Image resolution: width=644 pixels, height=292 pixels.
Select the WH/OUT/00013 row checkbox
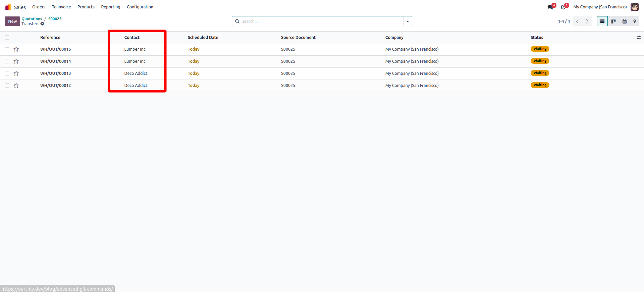tap(7, 74)
